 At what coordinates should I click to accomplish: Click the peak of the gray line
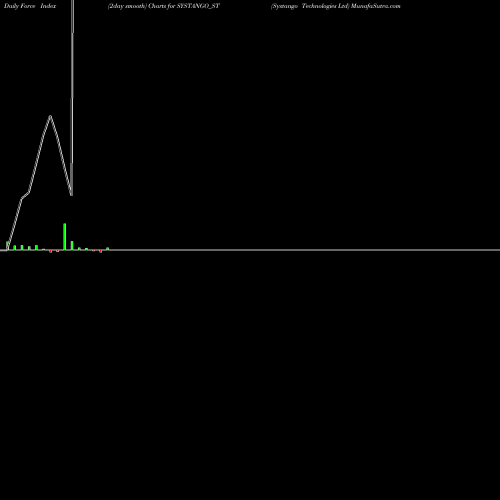click(50, 116)
